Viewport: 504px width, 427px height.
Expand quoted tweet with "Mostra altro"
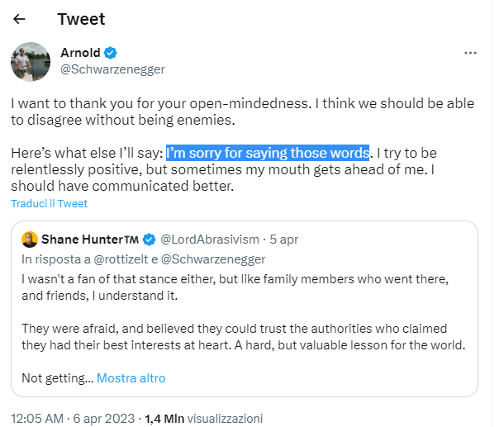pos(131,378)
